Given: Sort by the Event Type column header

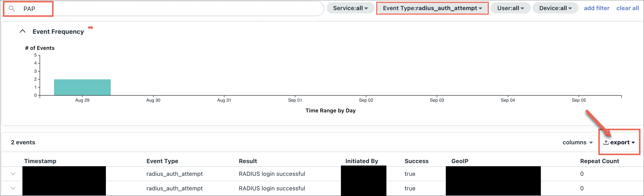Looking at the screenshot, I should 162,161.
